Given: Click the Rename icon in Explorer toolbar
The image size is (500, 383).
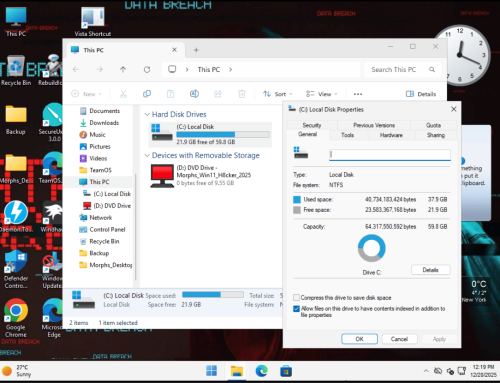Looking at the screenshot, I should (194, 94).
